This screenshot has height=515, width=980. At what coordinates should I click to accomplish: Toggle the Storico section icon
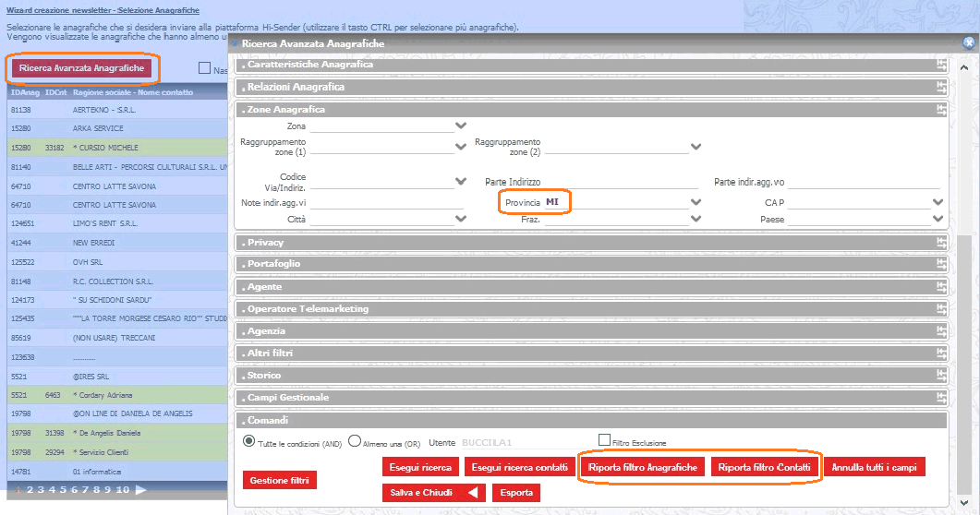[x=941, y=376]
